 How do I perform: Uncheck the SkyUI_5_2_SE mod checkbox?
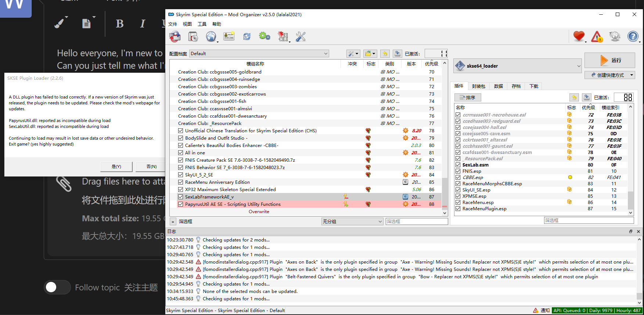(x=181, y=175)
